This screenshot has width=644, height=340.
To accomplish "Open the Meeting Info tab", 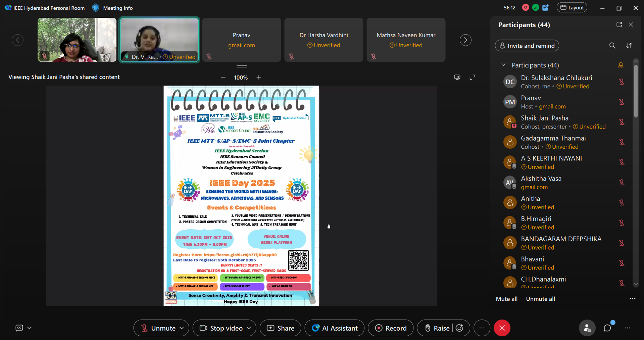I will [118, 8].
